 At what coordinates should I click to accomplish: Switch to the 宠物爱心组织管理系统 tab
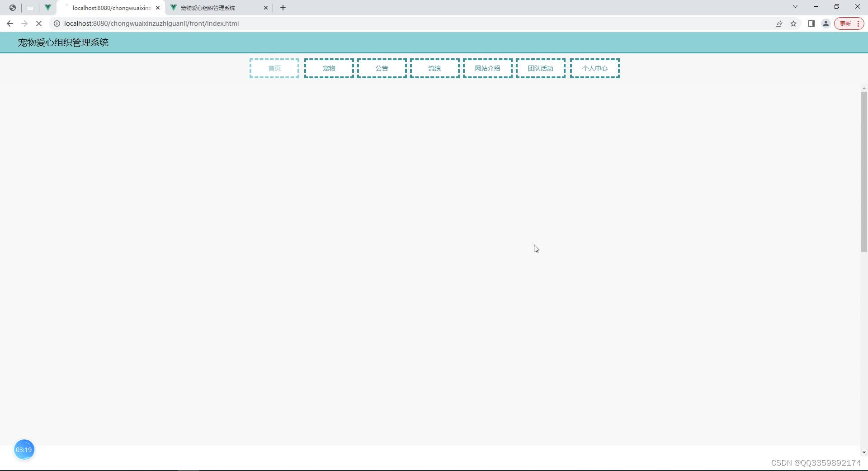[218, 8]
